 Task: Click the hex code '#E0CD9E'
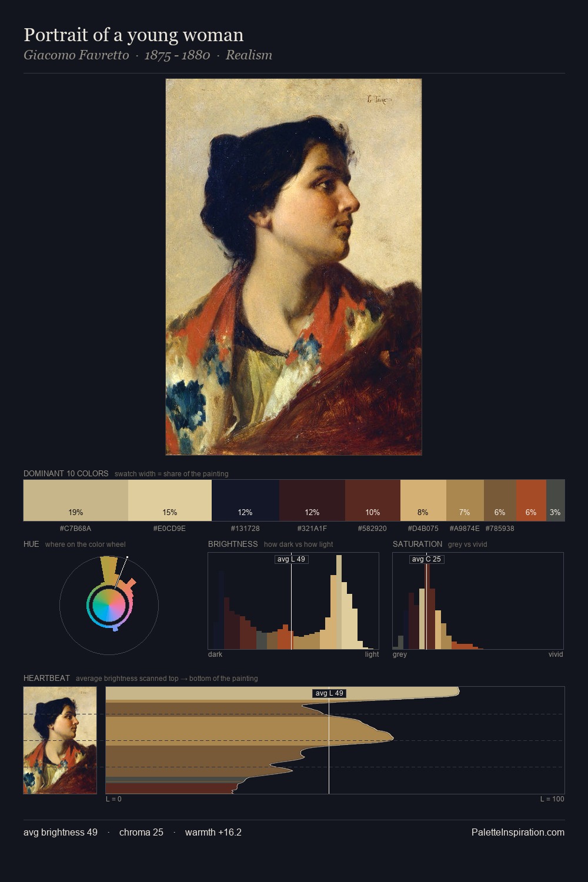[x=170, y=529]
